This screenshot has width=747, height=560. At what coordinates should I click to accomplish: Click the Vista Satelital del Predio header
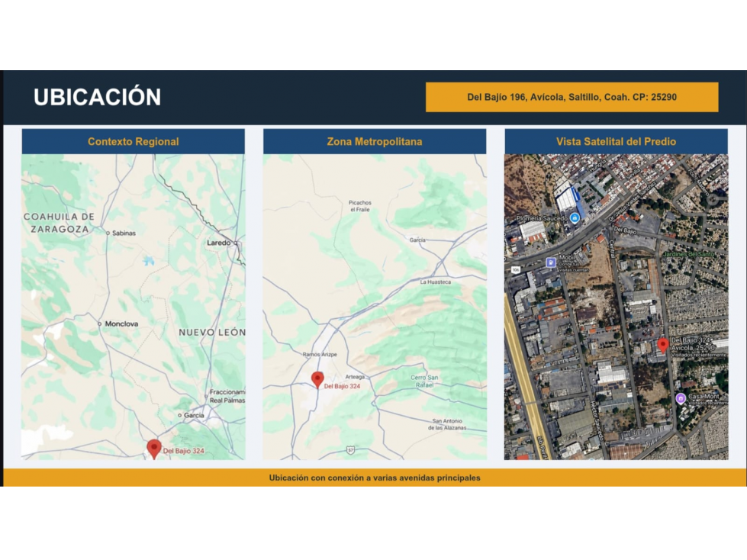616,141
